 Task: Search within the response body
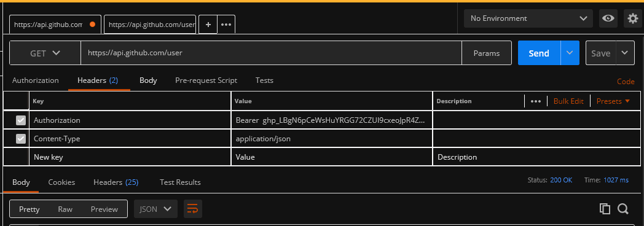(x=623, y=209)
